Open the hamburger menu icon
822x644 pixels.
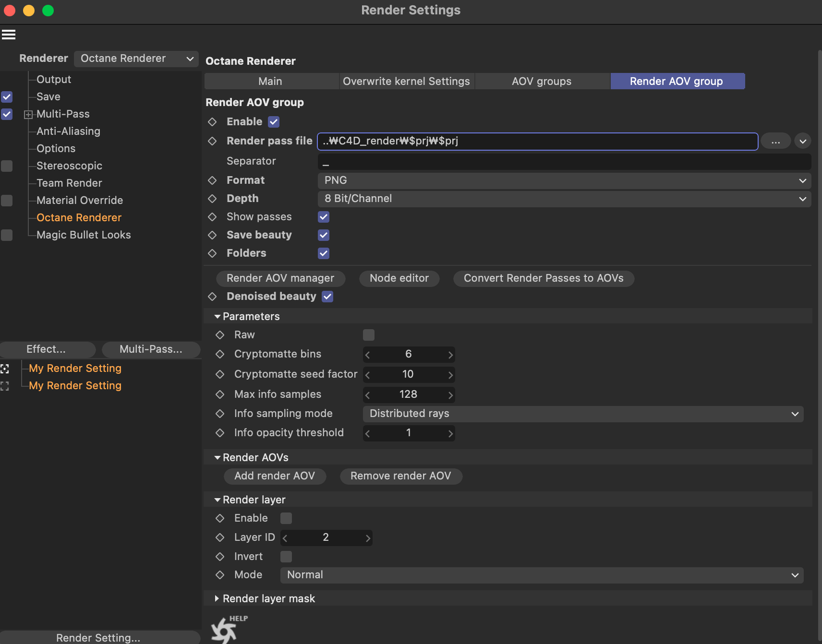pyautogui.click(x=9, y=35)
